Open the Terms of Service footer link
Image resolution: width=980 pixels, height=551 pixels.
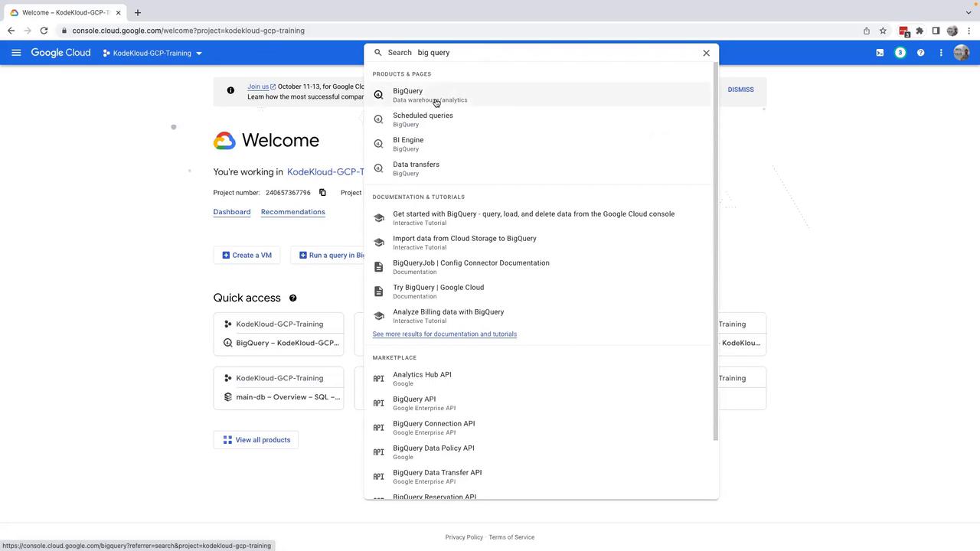coord(511,537)
